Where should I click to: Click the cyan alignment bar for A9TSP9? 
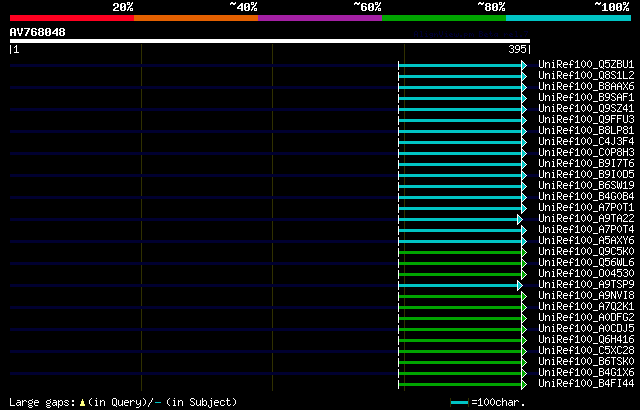[458, 286]
